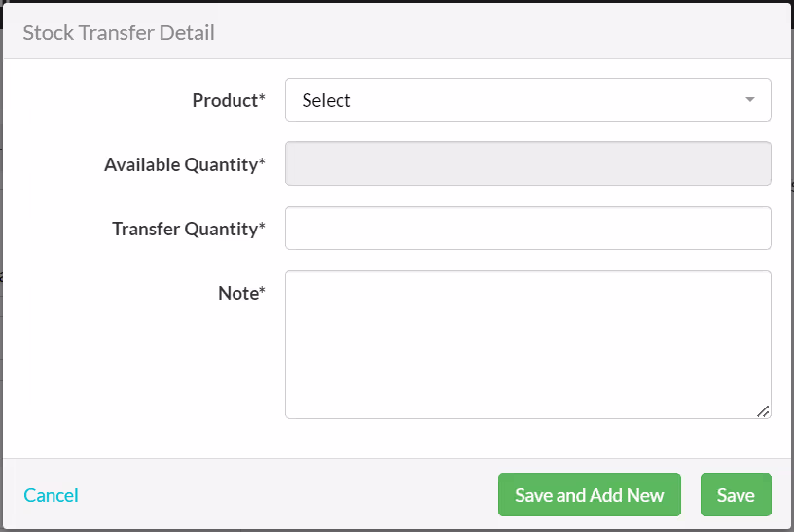The width and height of the screenshot is (794, 532).
Task: Click inside the Note text area
Action: click(x=528, y=344)
